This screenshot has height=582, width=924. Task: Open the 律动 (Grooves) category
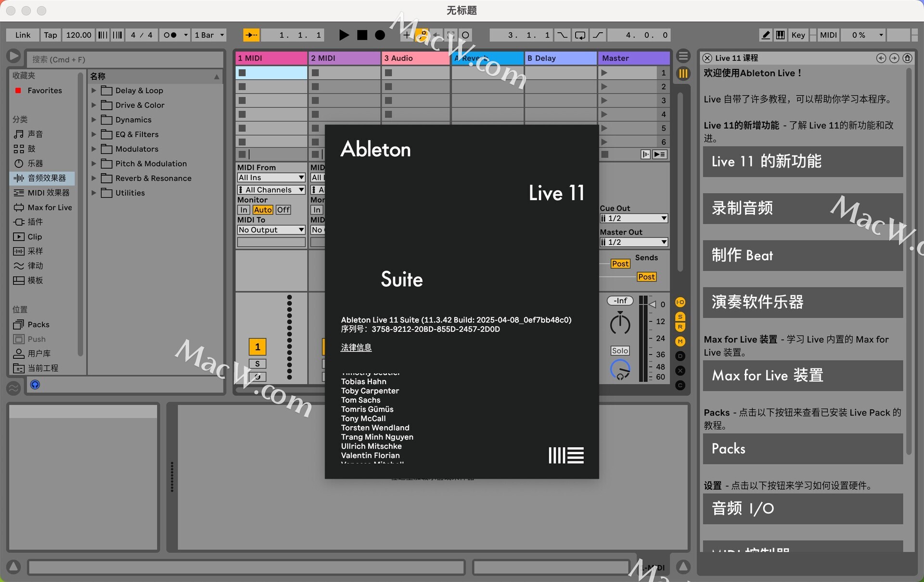click(x=35, y=266)
